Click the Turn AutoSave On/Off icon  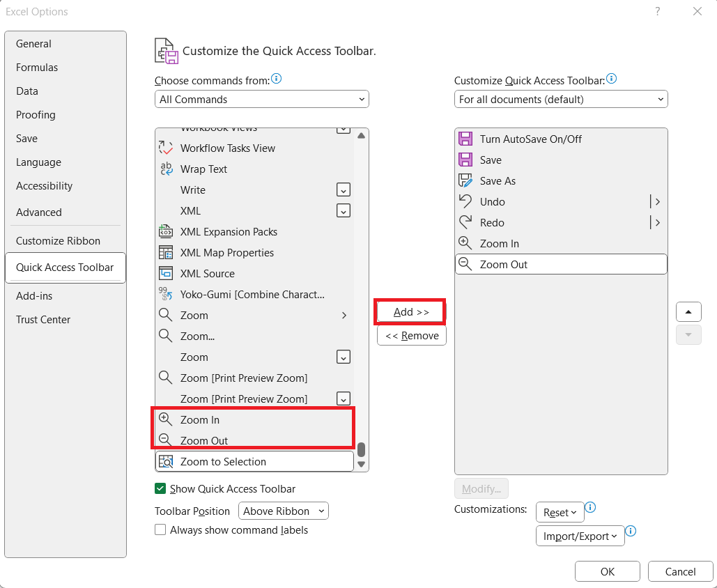[x=465, y=139]
